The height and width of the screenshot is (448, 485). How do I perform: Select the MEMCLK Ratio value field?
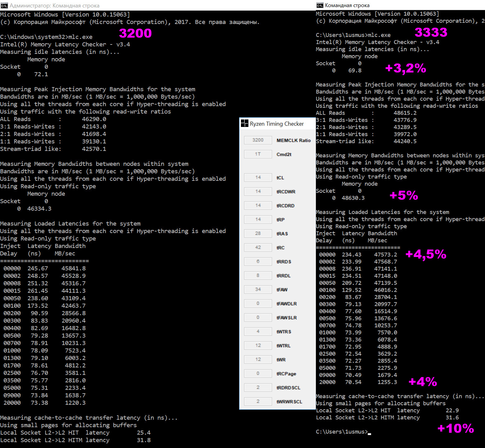click(x=258, y=140)
